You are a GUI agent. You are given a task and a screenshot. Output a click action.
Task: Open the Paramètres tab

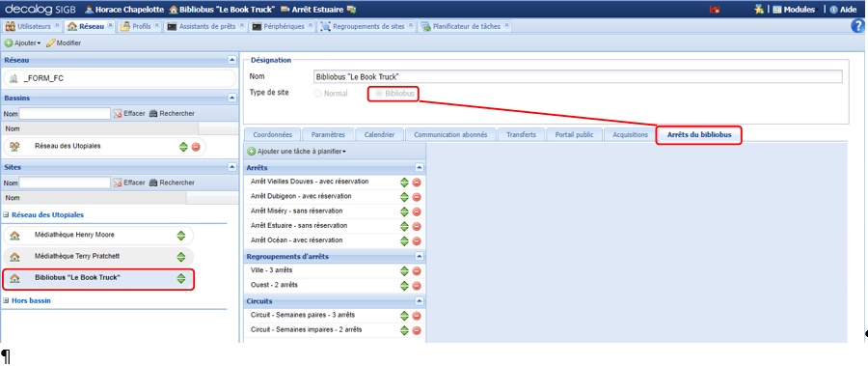328,135
